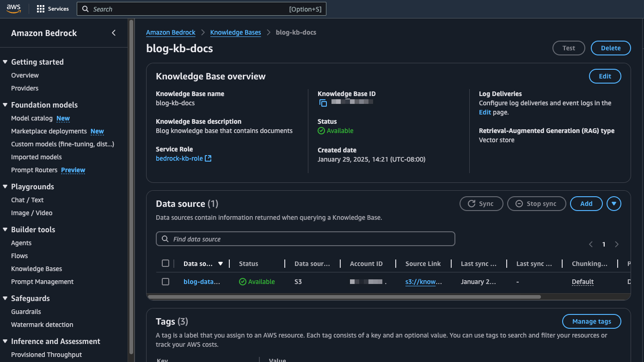
Task: Open Knowledge Bases breadcrumb link
Action: pyautogui.click(x=235, y=32)
